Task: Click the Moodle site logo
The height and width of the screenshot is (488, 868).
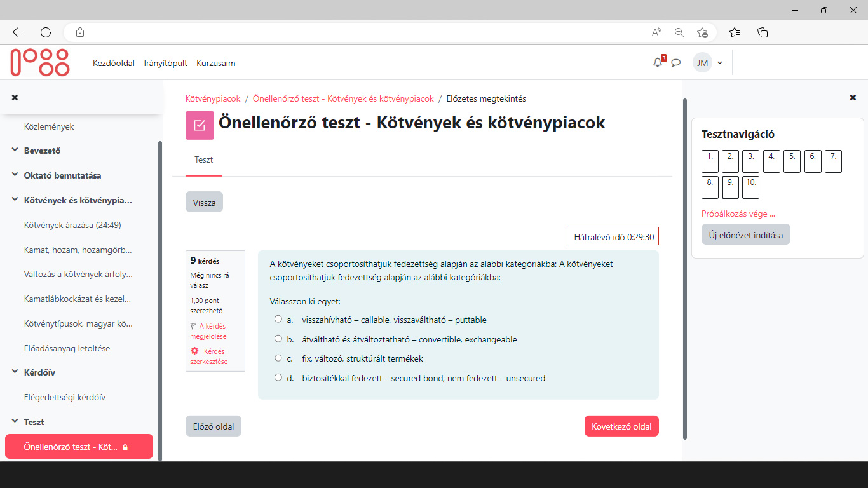Action: point(39,62)
